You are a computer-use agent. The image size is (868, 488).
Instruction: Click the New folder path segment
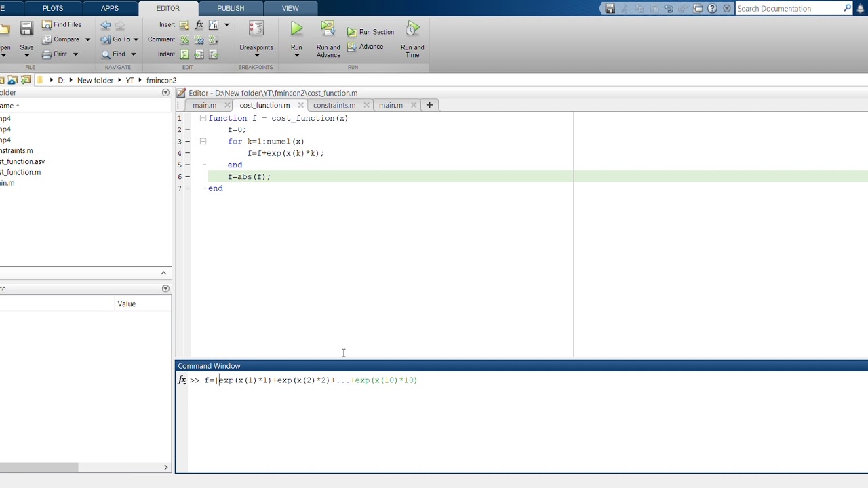point(95,80)
